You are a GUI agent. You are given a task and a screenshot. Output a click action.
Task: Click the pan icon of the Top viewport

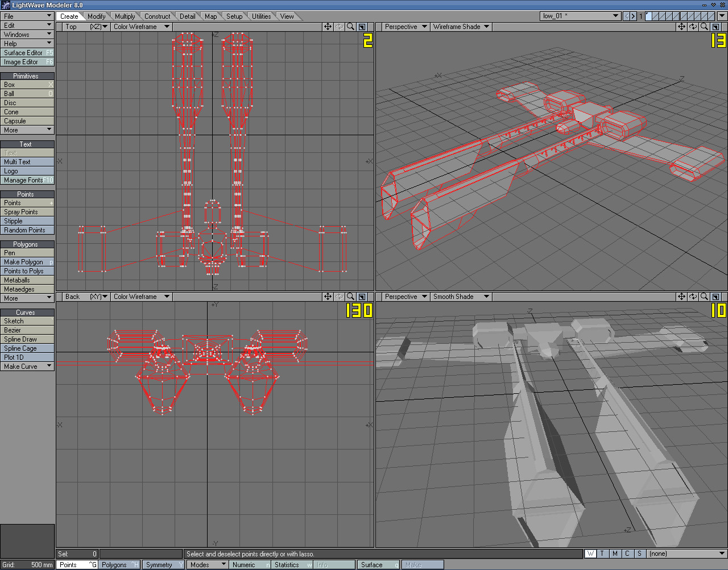click(328, 27)
